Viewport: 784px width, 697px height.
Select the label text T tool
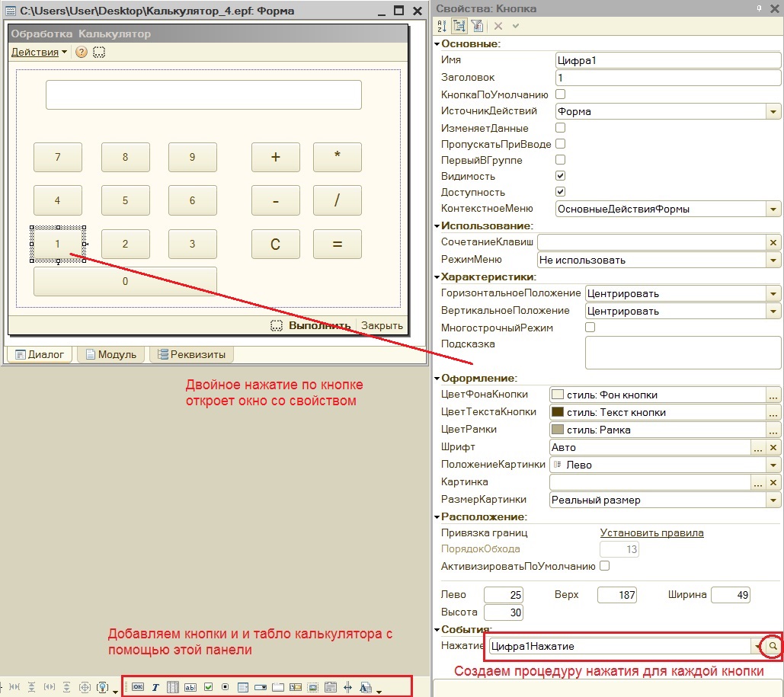155,687
